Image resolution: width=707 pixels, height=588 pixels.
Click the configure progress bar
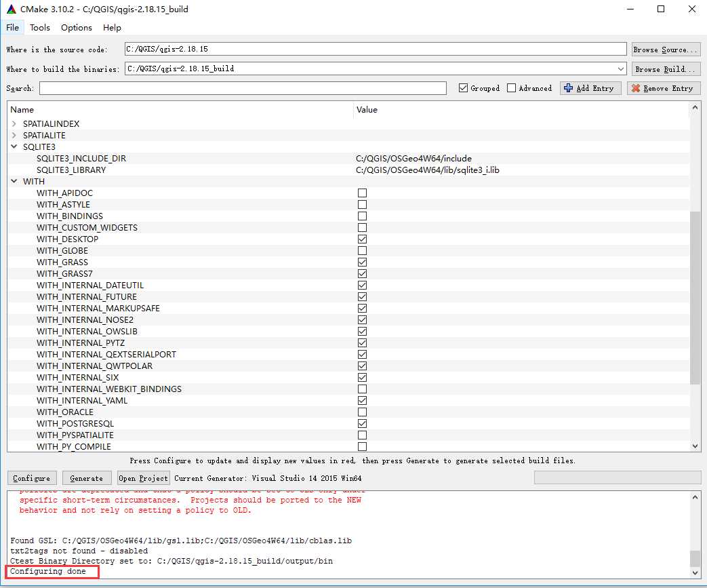tap(618, 477)
